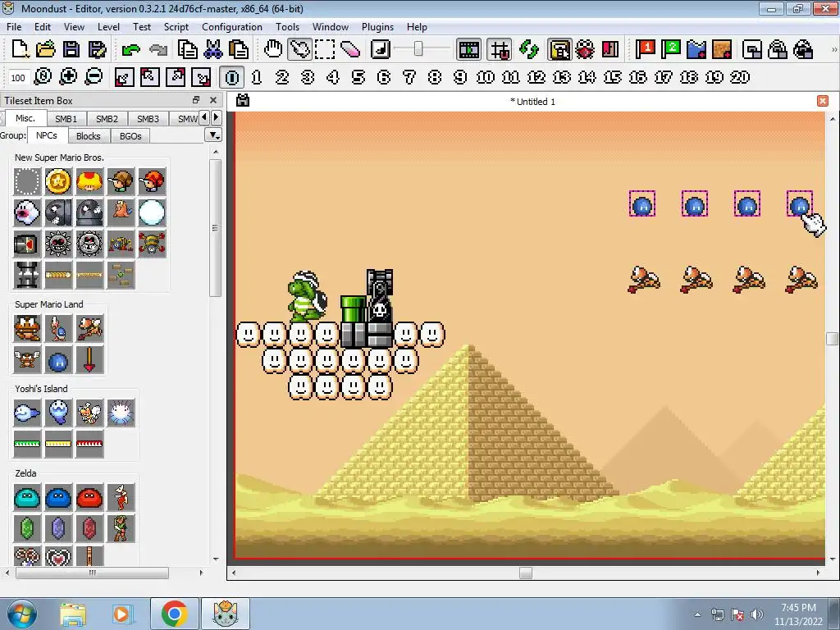Viewport: 840px width, 630px height.
Task: Select the active section 0 button
Action: 232,77
